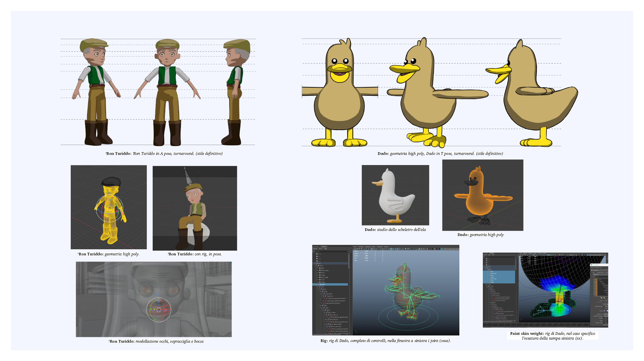Click the camera icon beside persp in rig outliner

[317, 254]
